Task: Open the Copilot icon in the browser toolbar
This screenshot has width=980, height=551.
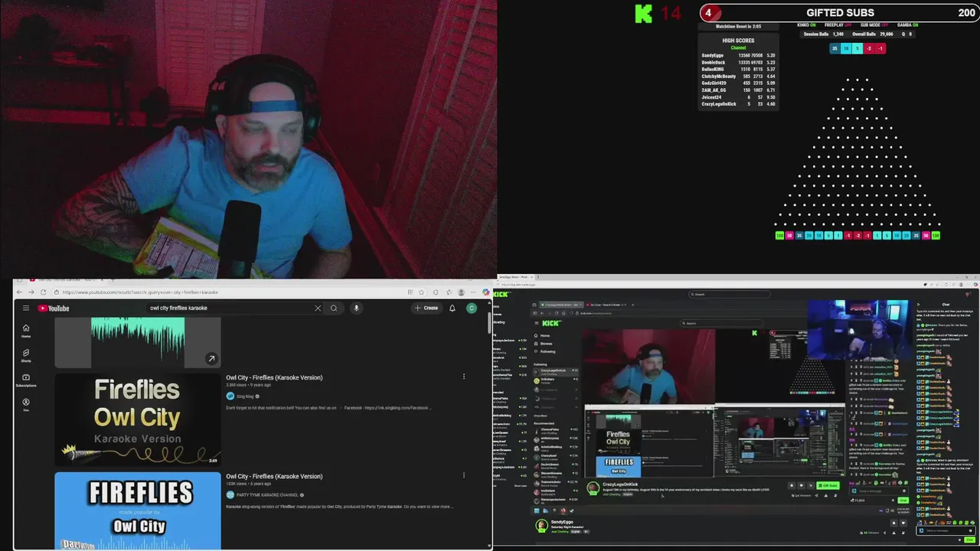Action: (x=485, y=292)
